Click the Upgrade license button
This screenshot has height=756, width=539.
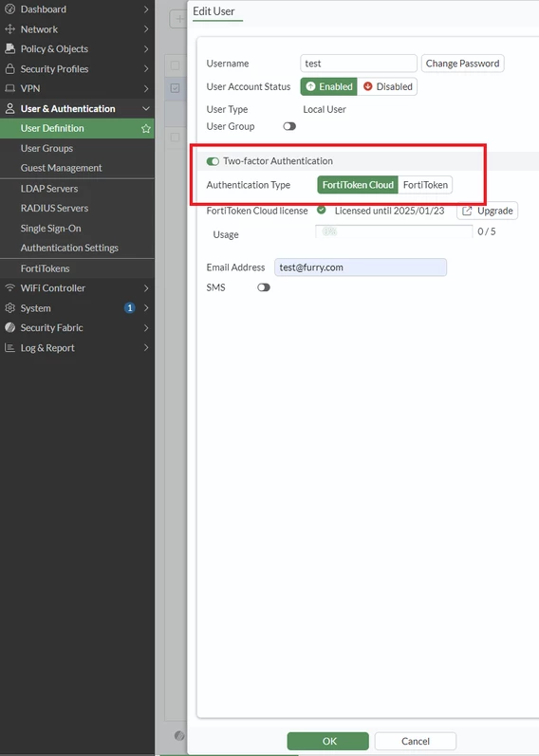(488, 211)
